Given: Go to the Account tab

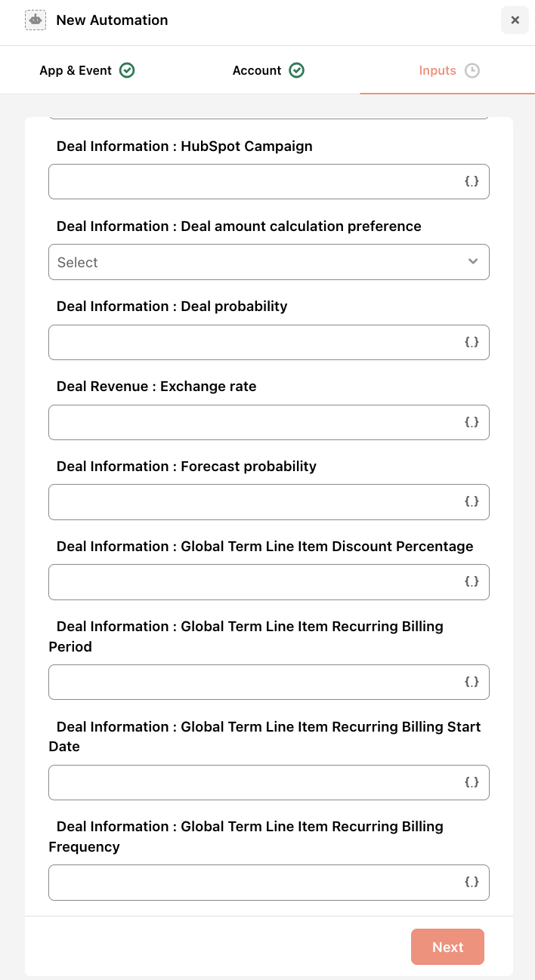Looking at the screenshot, I should [x=268, y=70].
